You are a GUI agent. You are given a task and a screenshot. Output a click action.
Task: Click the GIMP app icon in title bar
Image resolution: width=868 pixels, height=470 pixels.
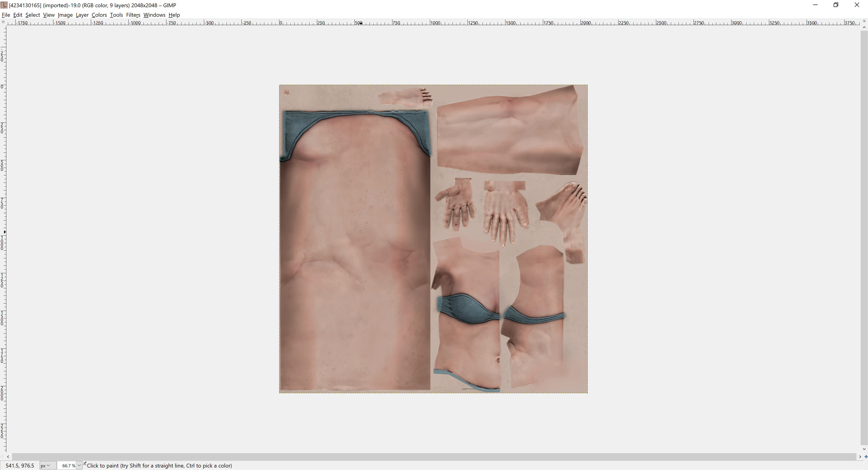(x=4, y=5)
